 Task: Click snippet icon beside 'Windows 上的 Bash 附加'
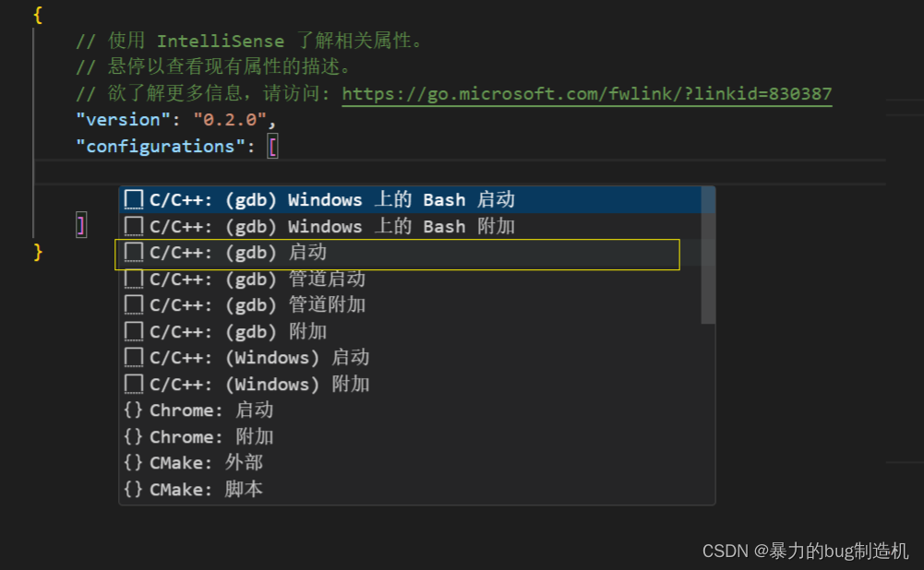click(x=134, y=226)
